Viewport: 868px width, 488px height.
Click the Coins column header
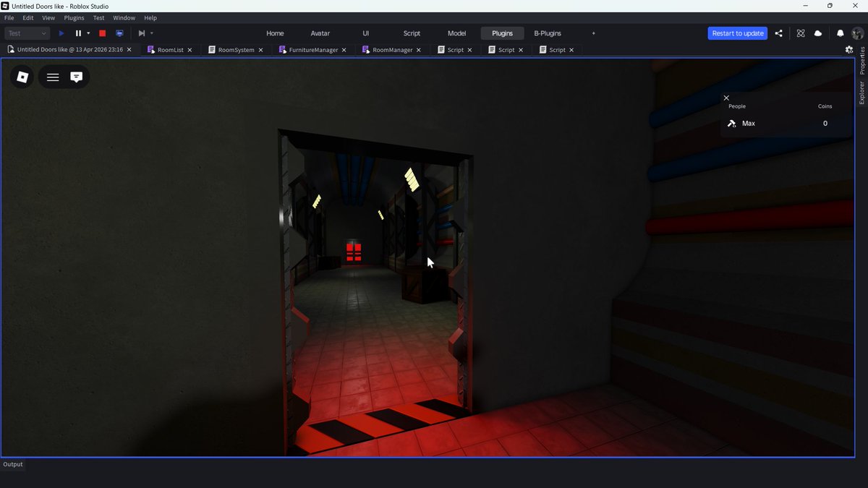825,106
